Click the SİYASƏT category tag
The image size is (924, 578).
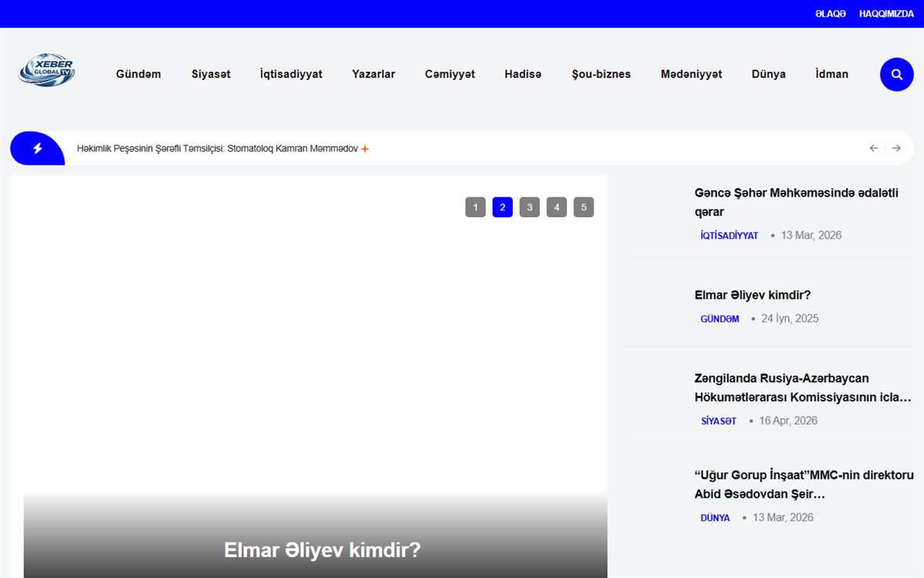pyautogui.click(x=718, y=421)
